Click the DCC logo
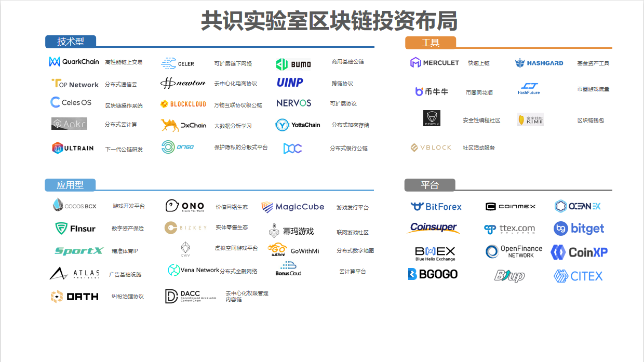Viewport: 644px width, 362px height. click(x=292, y=149)
